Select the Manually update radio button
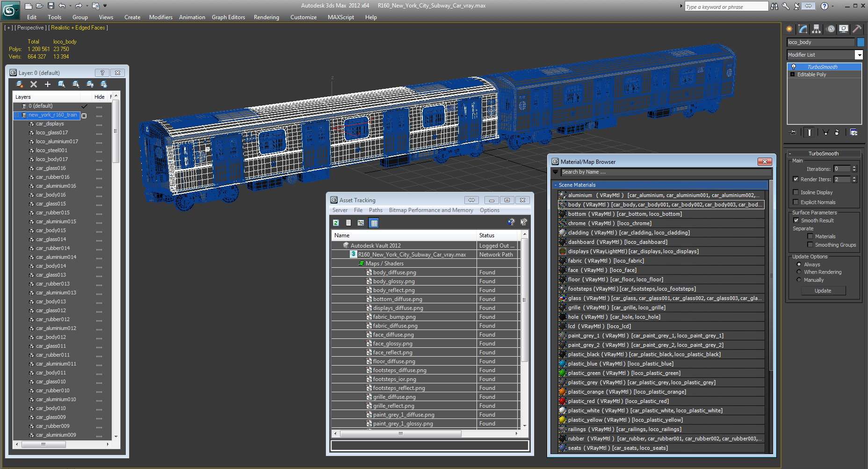Viewport: 868px width, 469px height. [799, 280]
